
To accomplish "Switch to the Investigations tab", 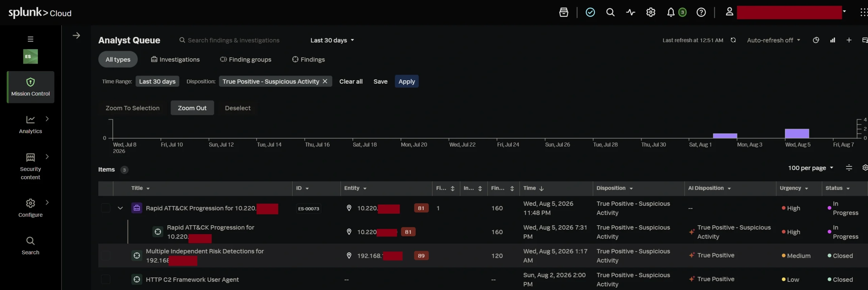I will (x=175, y=59).
